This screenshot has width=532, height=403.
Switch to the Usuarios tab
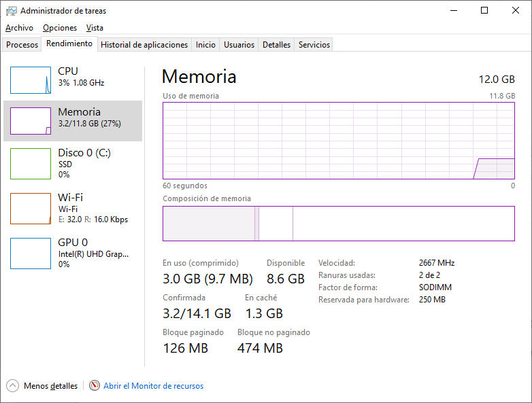point(239,45)
